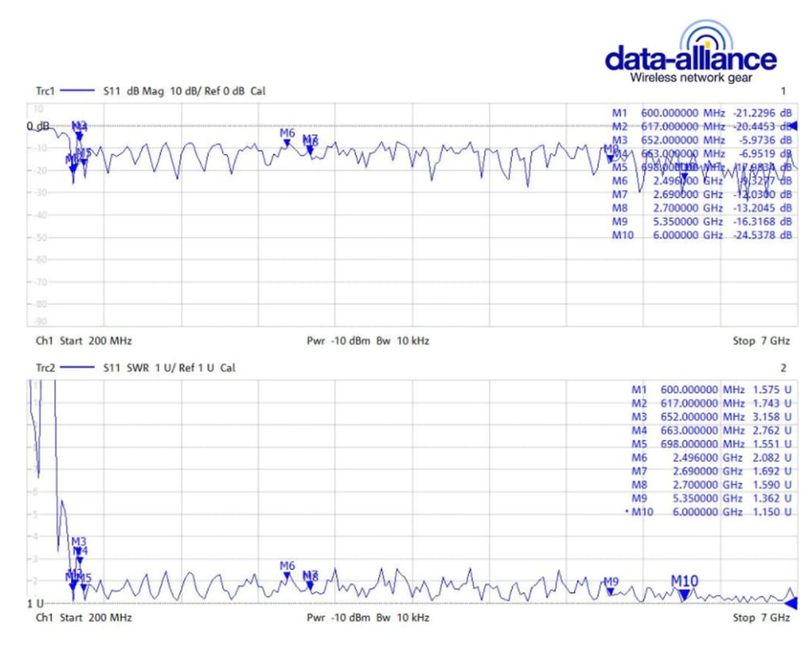812x646 pixels.
Task: Click the data-alliance logo
Action: point(691,52)
